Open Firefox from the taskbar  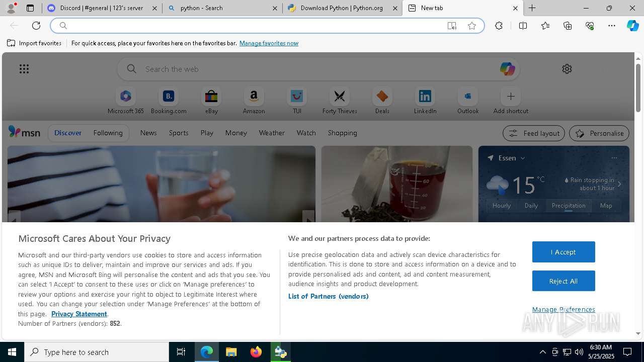click(x=256, y=352)
